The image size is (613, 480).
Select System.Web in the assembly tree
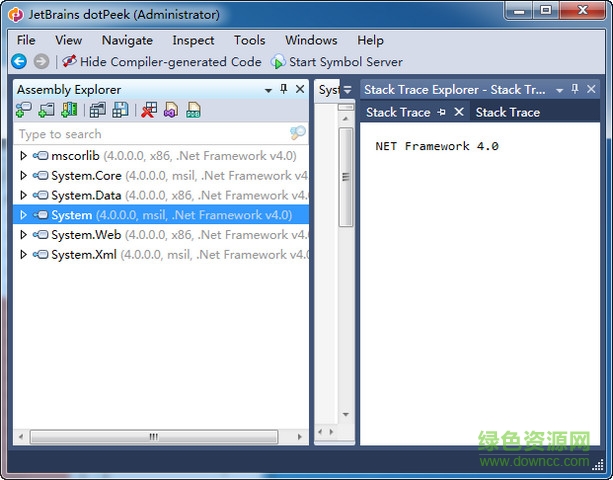[x=161, y=235]
